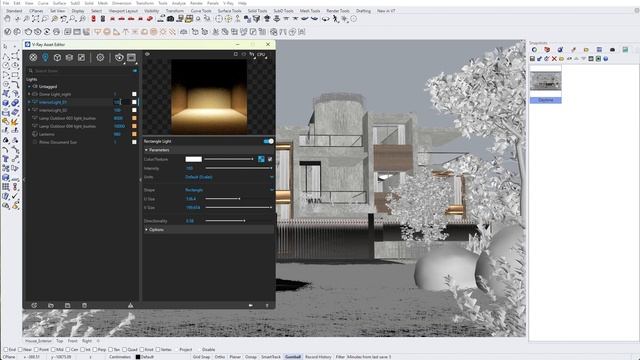Toggle the Rectangle Light enable switch
Viewport: 640px width, 360px height.
point(268,141)
